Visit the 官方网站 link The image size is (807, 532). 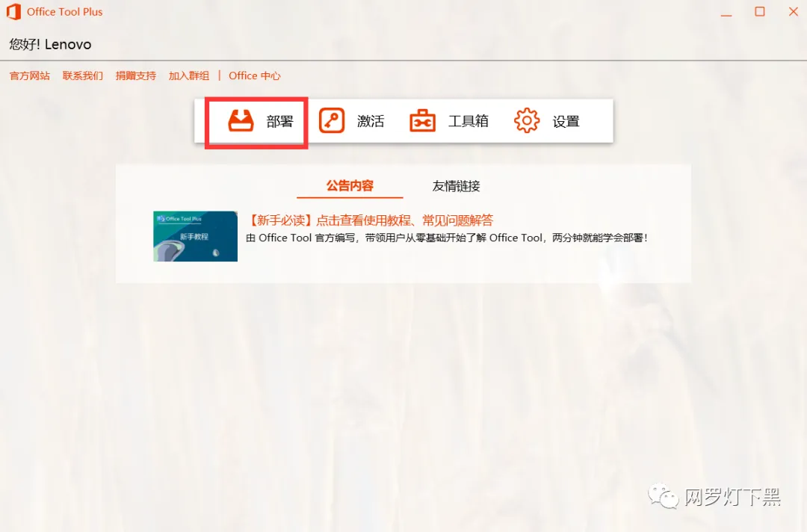[x=30, y=75]
